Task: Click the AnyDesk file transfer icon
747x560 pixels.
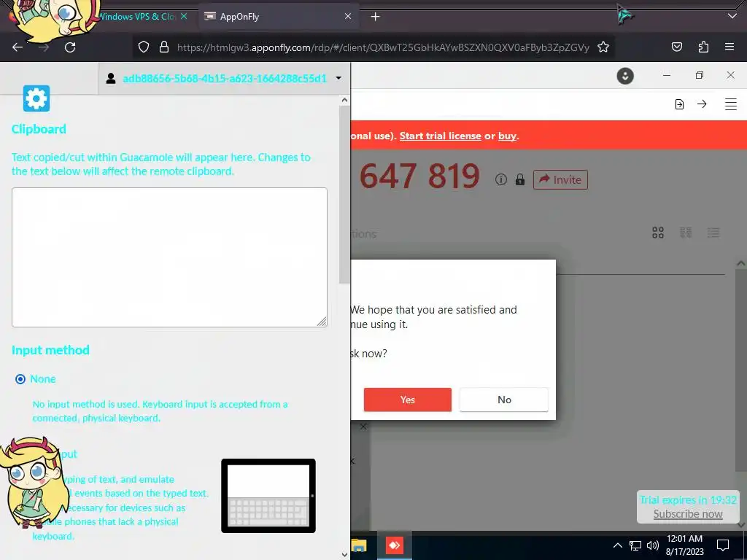Action: click(x=679, y=104)
